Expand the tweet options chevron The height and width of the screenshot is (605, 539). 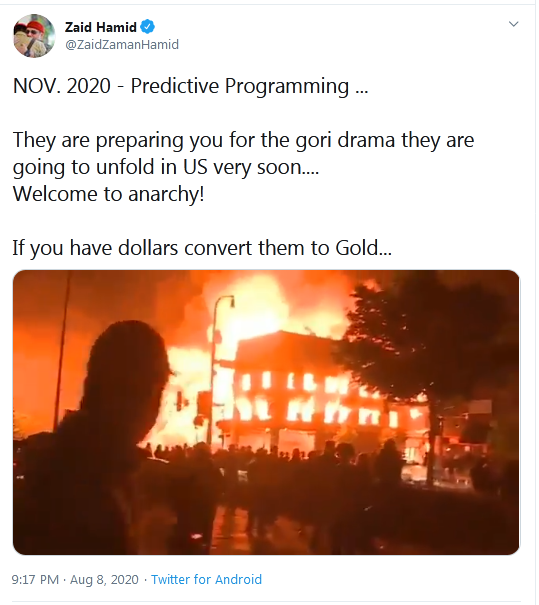[x=513, y=24]
